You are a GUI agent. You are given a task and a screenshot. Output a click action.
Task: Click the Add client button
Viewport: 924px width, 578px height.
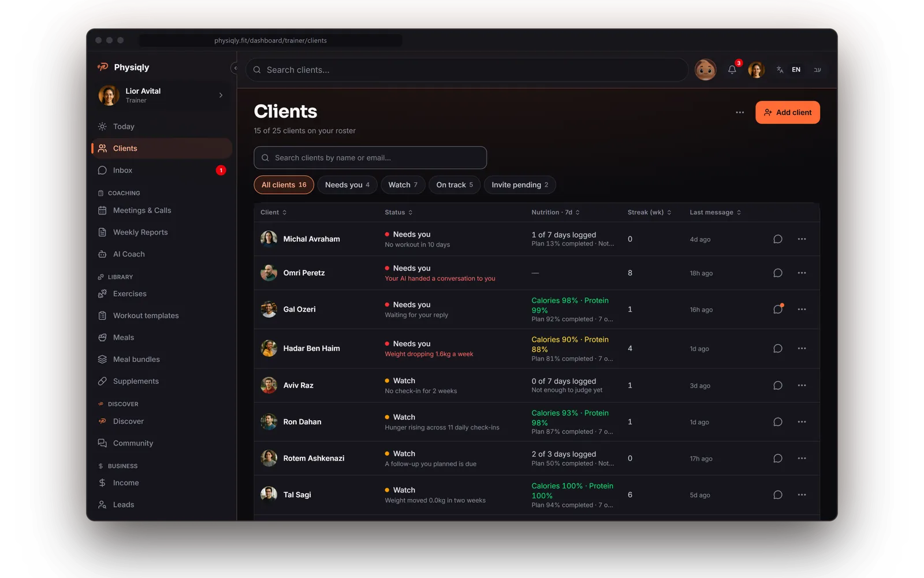point(787,112)
